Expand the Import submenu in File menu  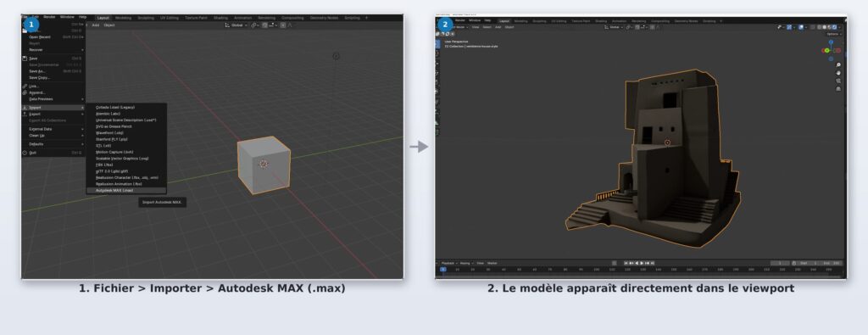pos(53,108)
